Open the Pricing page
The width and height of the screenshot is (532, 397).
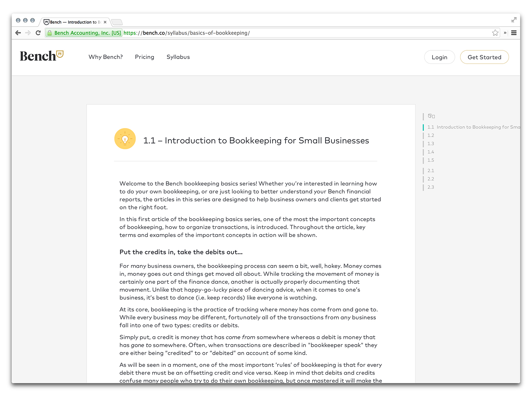point(144,57)
